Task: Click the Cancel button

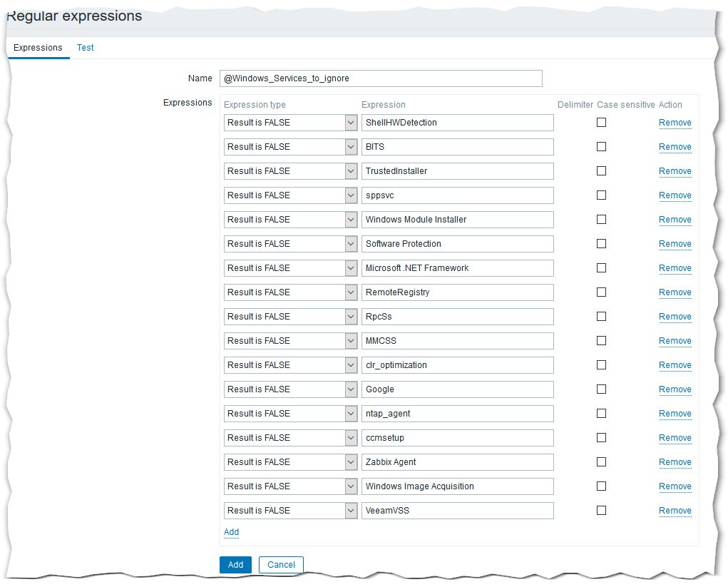Action: (x=281, y=565)
